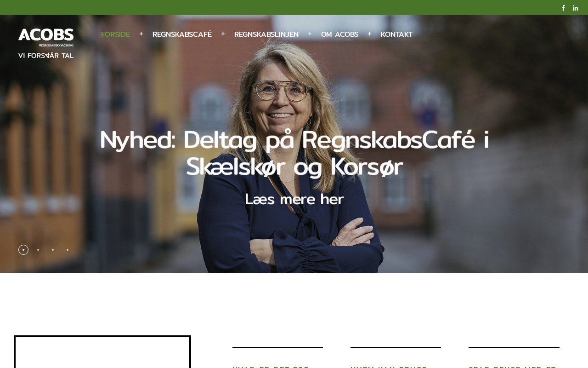Select the first circled slideshow dot
588x368 pixels.
click(23, 250)
